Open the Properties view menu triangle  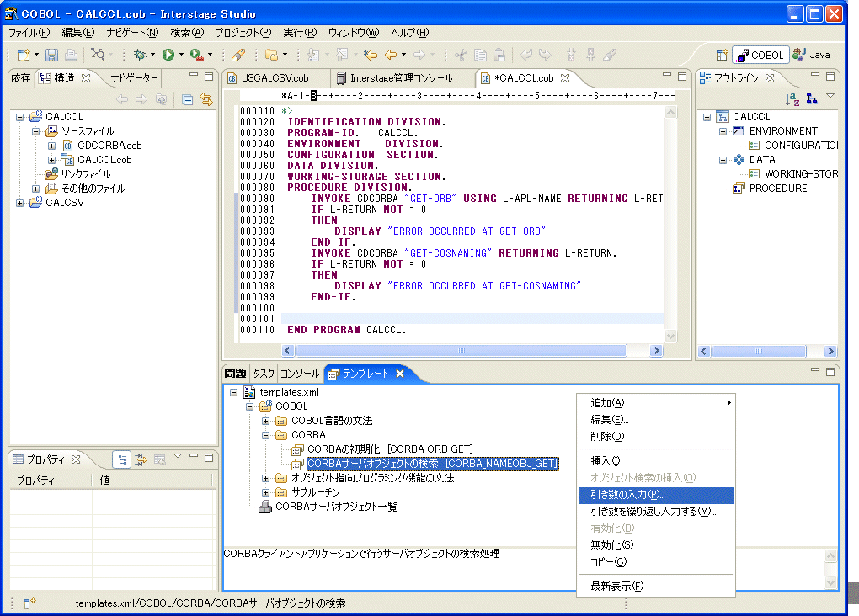pyautogui.click(x=178, y=456)
